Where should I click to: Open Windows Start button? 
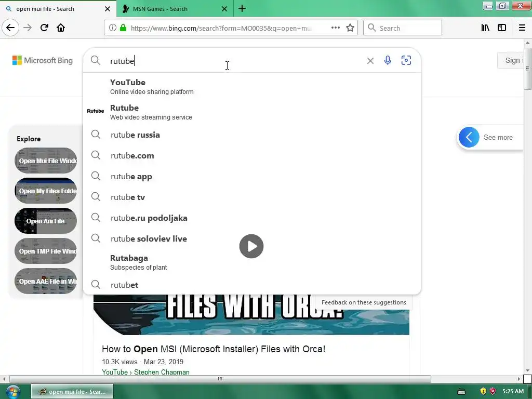[x=12, y=392]
